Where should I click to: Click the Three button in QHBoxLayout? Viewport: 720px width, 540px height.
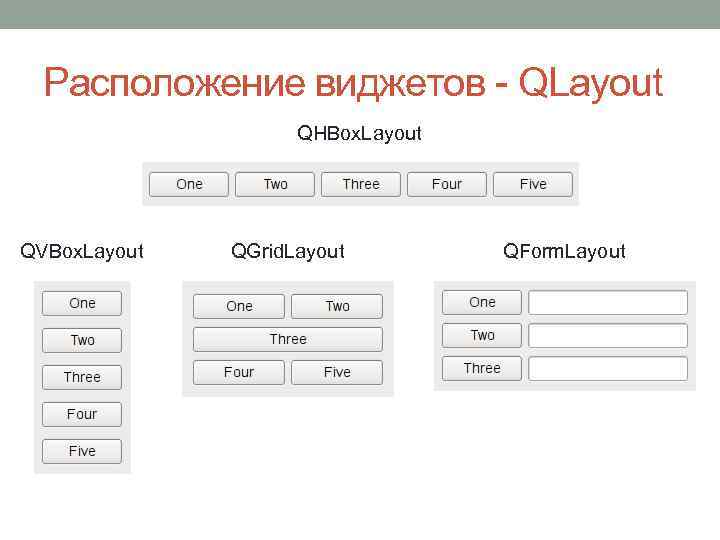click(x=361, y=184)
